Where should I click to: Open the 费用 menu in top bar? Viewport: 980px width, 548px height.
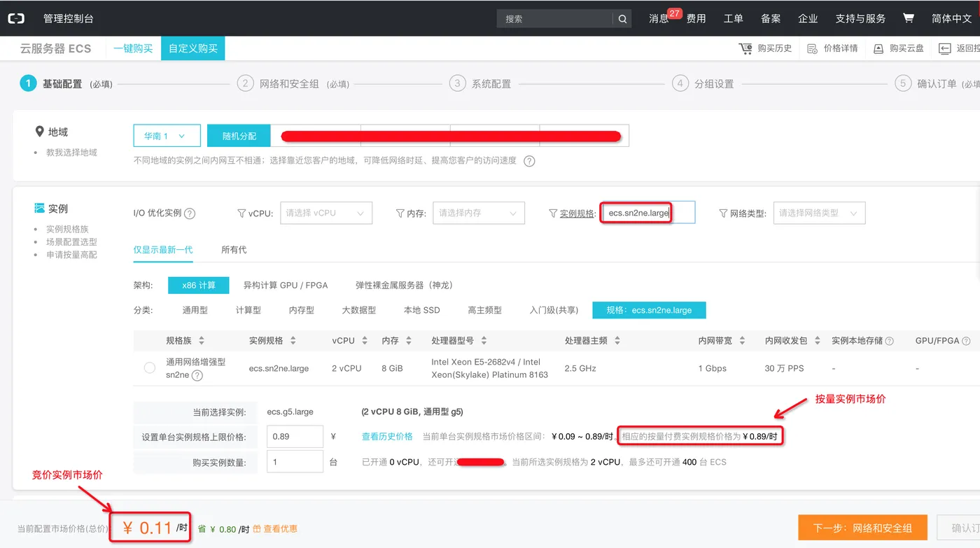coord(696,19)
